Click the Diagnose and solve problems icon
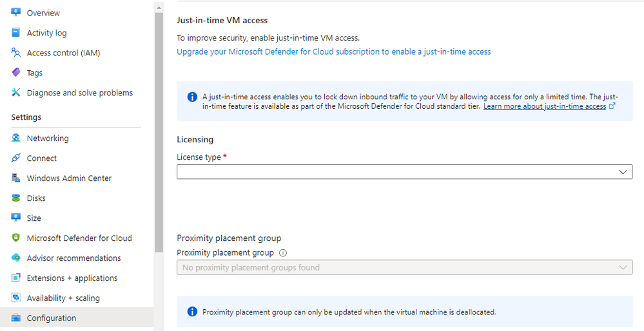The image size is (644, 331). pos(16,93)
